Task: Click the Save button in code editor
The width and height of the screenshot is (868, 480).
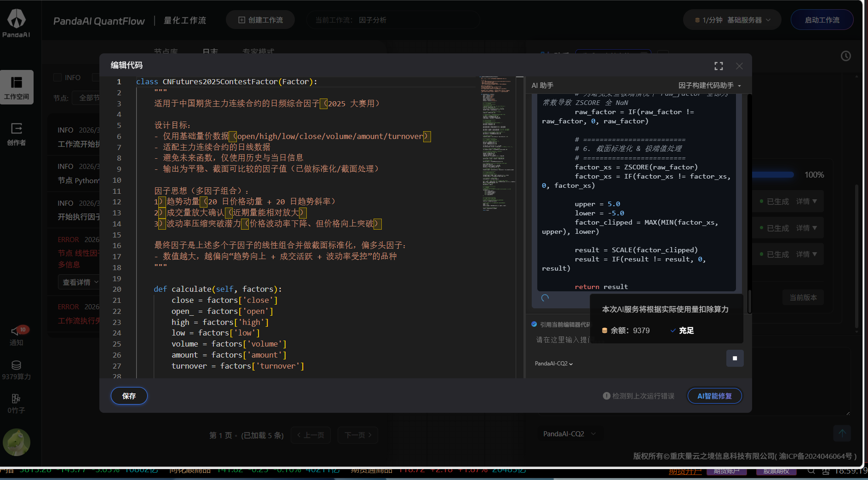Action: (x=129, y=396)
